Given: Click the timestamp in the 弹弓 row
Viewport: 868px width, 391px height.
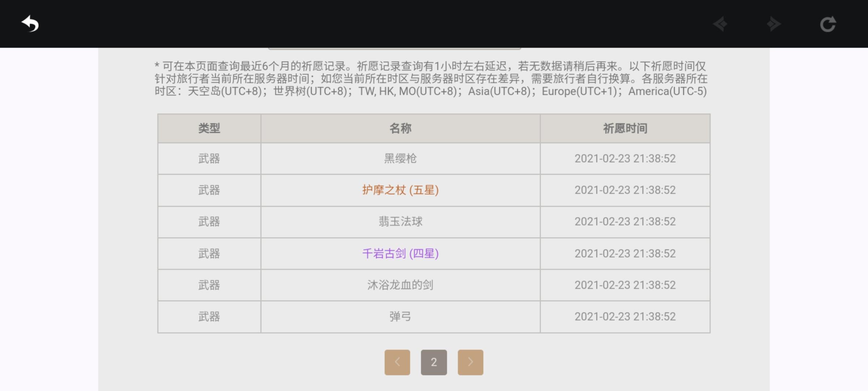Looking at the screenshot, I should [625, 316].
